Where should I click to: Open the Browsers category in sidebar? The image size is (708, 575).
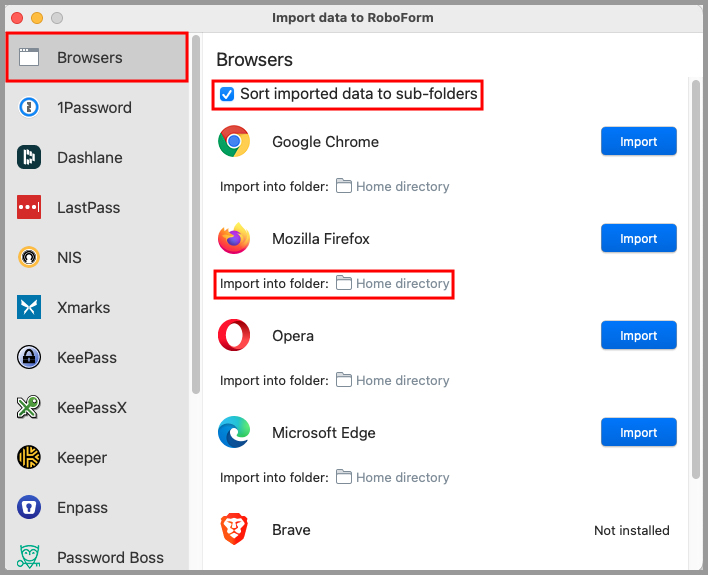pyautogui.click(x=95, y=58)
